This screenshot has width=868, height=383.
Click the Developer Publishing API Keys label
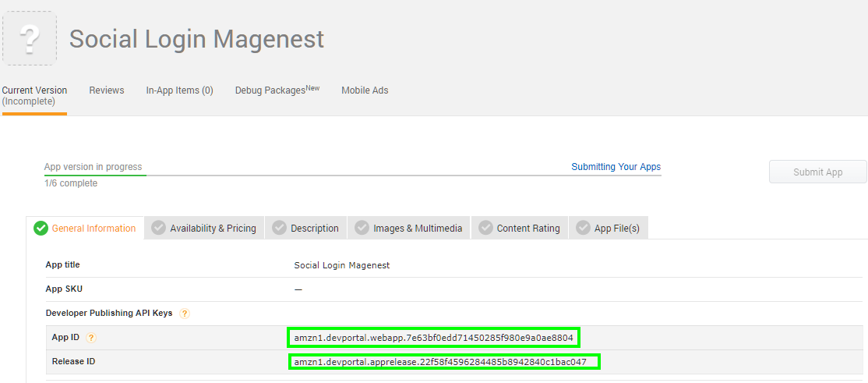[x=109, y=313]
